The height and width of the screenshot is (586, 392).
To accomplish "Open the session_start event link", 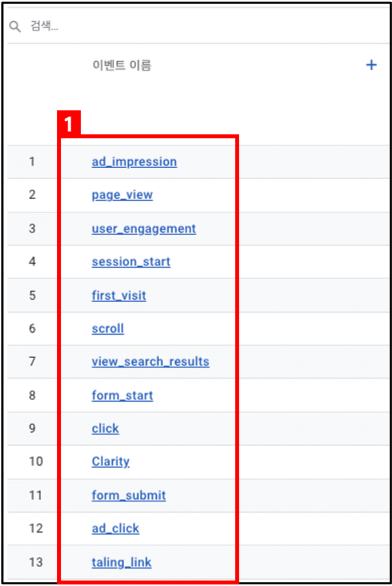I will click(x=131, y=262).
